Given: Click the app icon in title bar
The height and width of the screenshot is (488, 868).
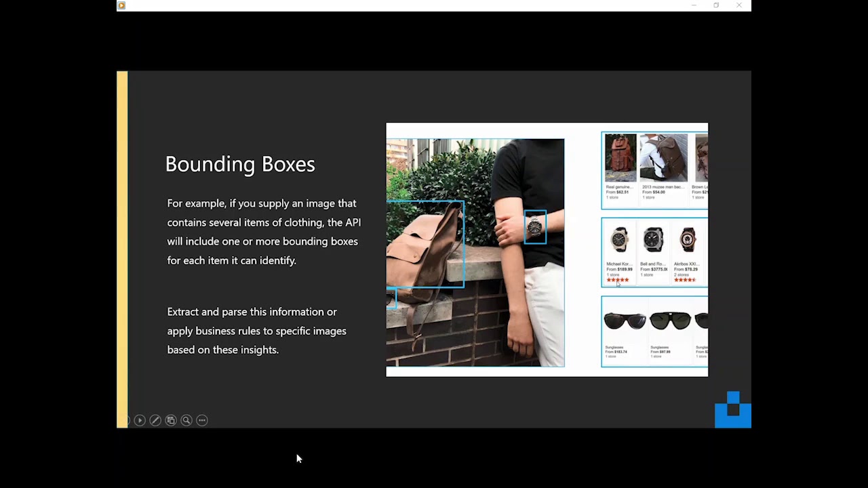Looking at the screenshot, I should tap(121, 5).
